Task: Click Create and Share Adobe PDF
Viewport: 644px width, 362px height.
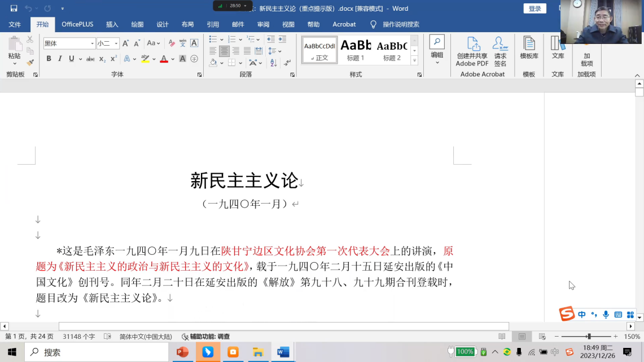Action: click(x=472, y=52)
